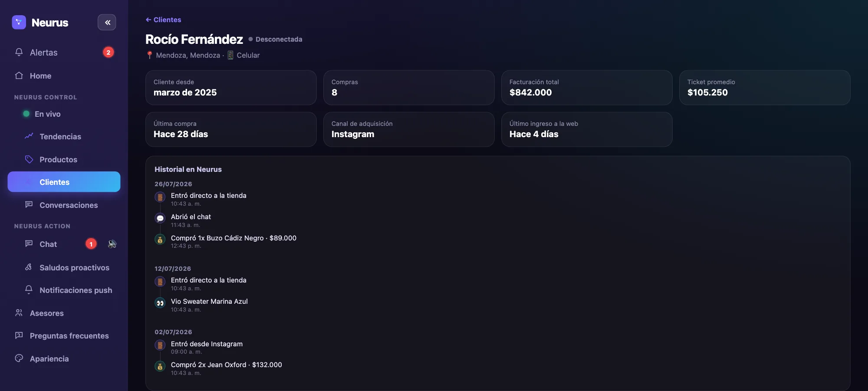Click the Ticket promedio card

point(765,88)
